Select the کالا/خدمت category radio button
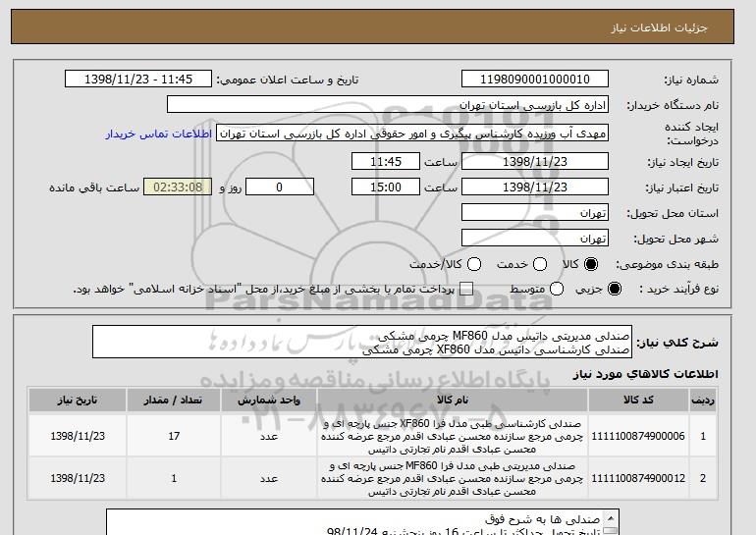This screenshot has width=756, height=535. tap(474, 264)
